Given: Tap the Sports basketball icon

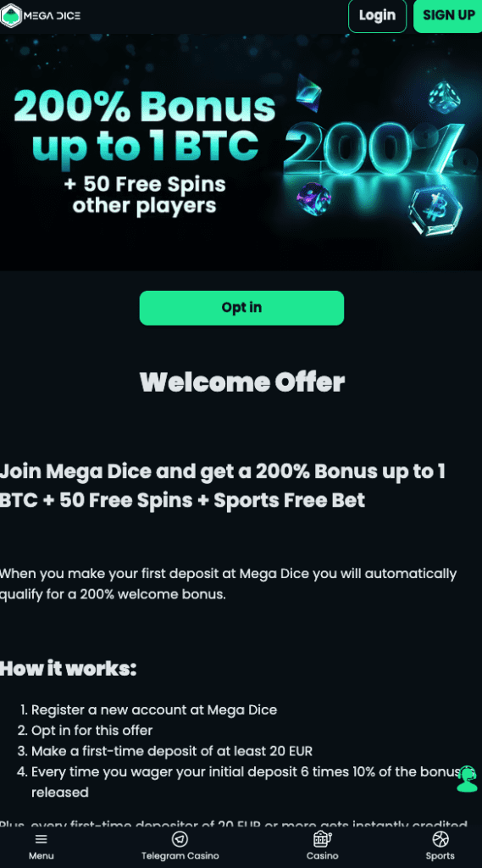Looking at the screenshot, I should tap(440, 839).
